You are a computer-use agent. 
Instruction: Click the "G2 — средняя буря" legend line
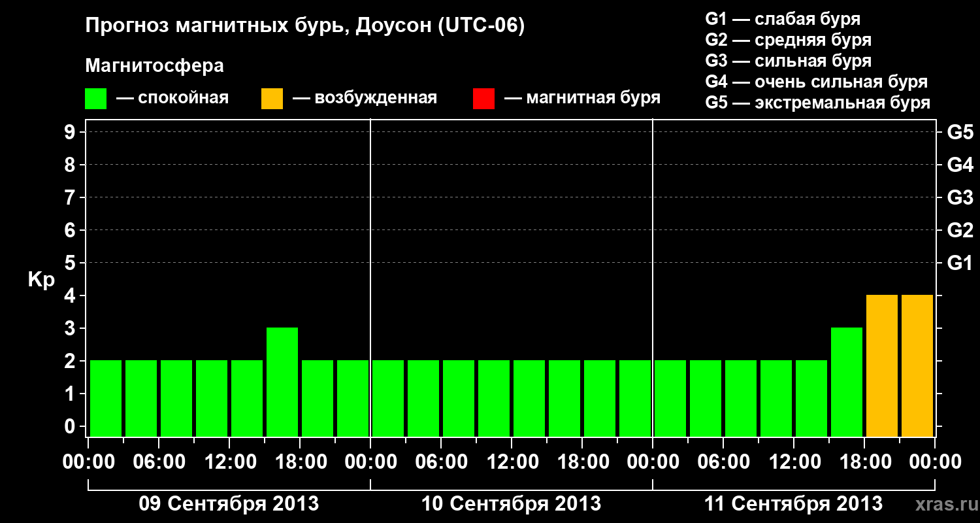[x=789, y=40]
